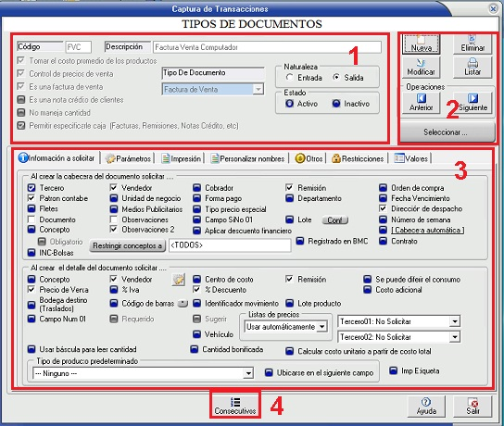Screen dimensions: 504x426
Task: Toggle Usar báscula para leer cantidad
Action: point(31,349)
